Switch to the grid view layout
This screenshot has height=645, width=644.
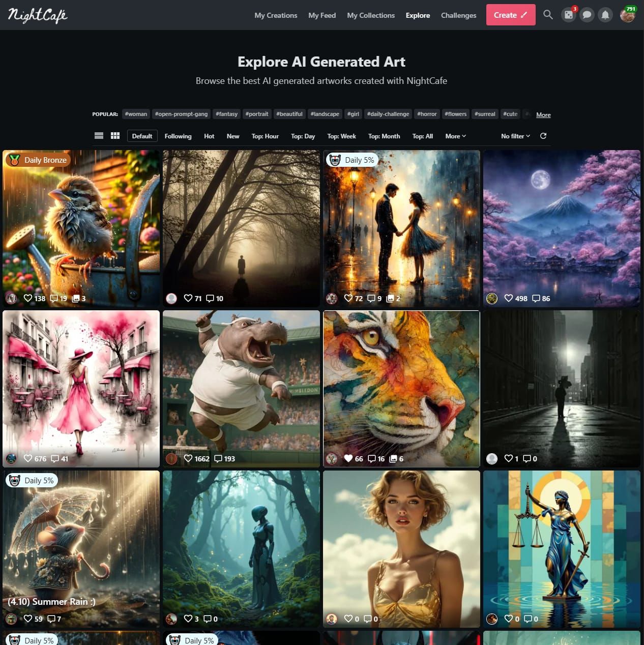tap(115, 136)
